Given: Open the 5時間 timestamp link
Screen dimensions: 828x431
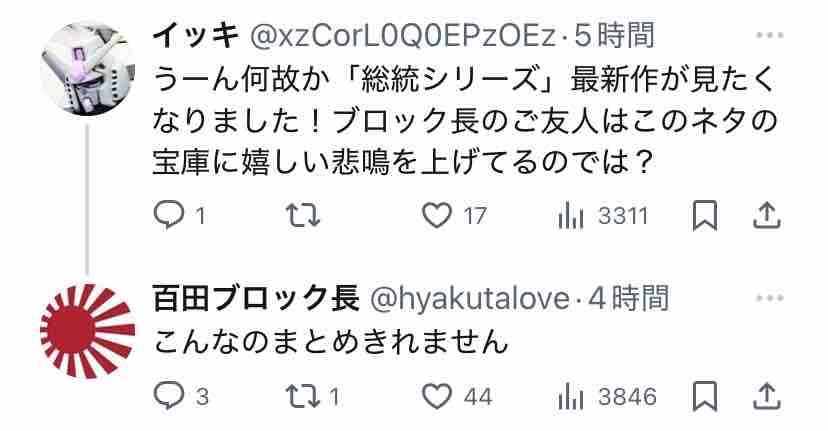Looking at the screenshot, I should (614, 36).
